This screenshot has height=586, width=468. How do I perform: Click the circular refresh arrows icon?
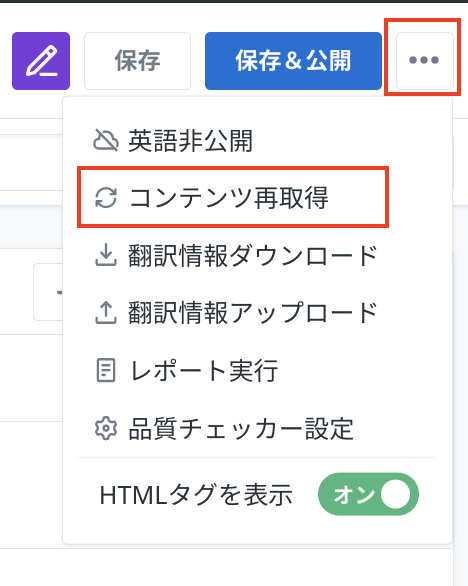point(106,197)
